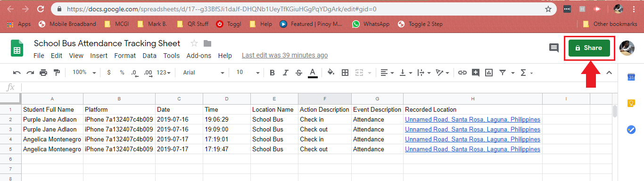Move document using folder icon
Screen dimensions: 644x181
click(207, 43)
